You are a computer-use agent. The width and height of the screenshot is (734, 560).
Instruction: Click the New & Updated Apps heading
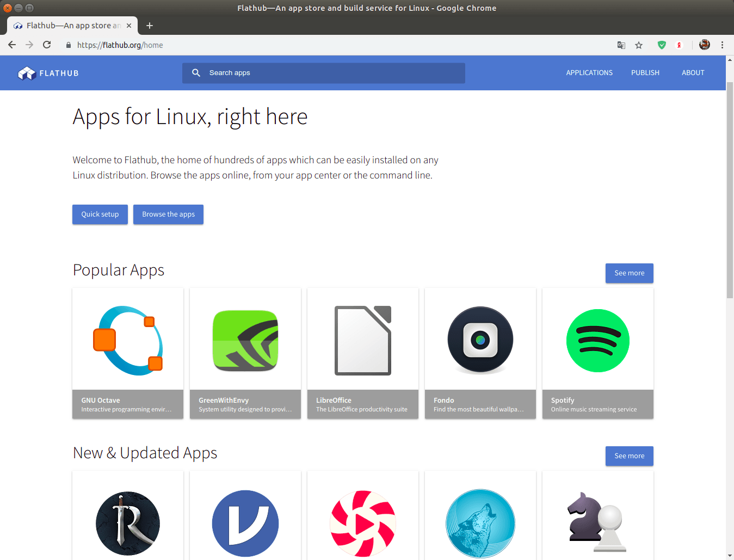[x=145, y=453]
